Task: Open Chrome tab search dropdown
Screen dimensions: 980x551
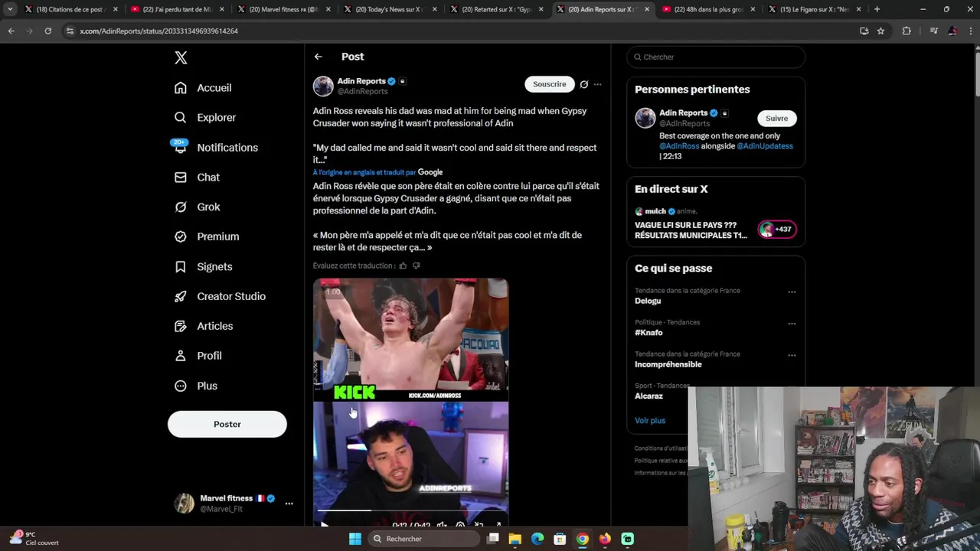Action: [x=10, y=9]
